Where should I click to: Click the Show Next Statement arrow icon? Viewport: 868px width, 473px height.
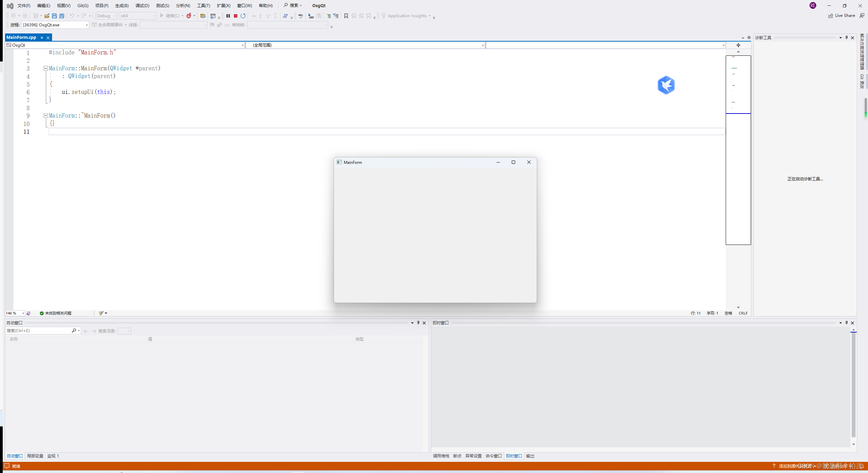[x=253, y=16]
